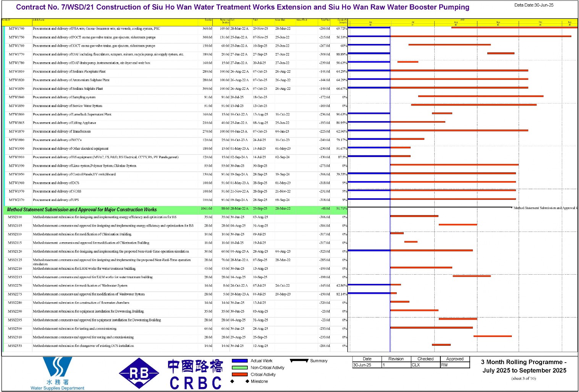
Task: Select 'Procurement and delivery of Sodium Phosphate Plant'
Action: 69,71
